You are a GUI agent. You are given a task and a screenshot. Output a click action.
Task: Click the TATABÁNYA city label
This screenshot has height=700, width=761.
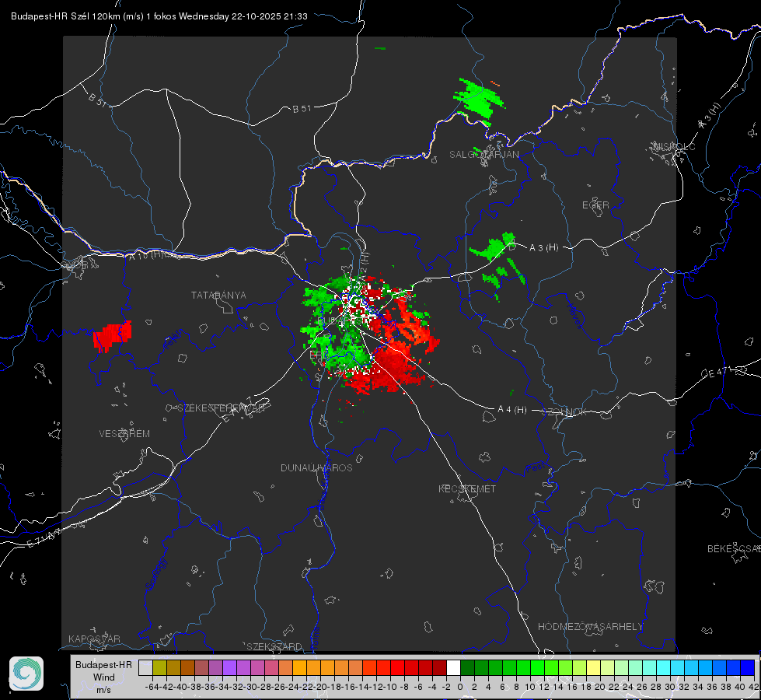point(218,296)
